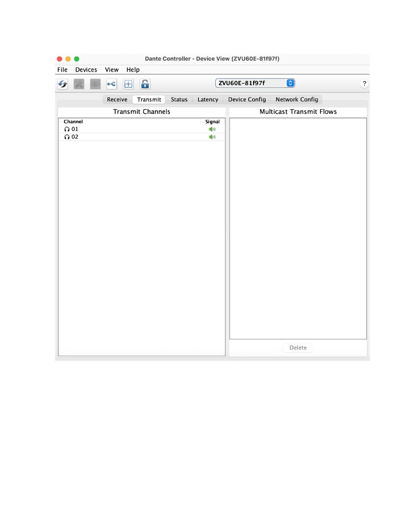Select the Transmit tab
411x532 pixels.
(149, 99)
